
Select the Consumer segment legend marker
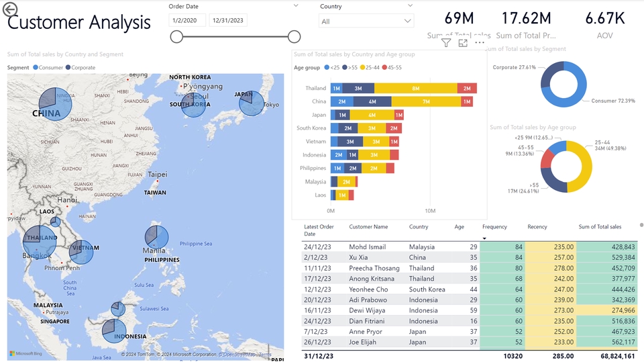coord(36,67)
